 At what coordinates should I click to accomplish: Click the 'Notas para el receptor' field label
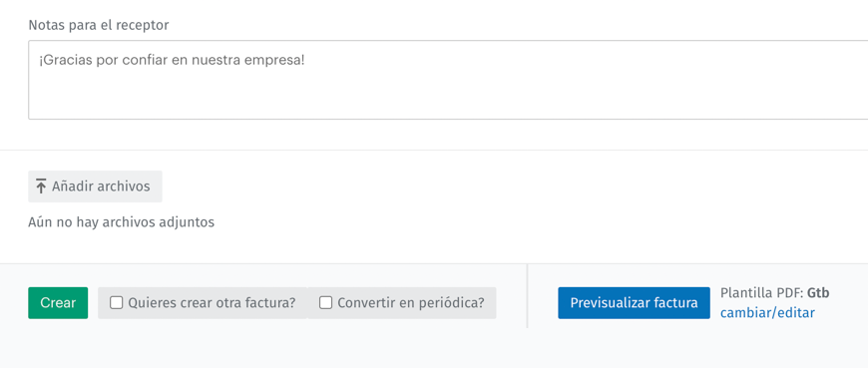pyautogui.click(x=99, y=25)
